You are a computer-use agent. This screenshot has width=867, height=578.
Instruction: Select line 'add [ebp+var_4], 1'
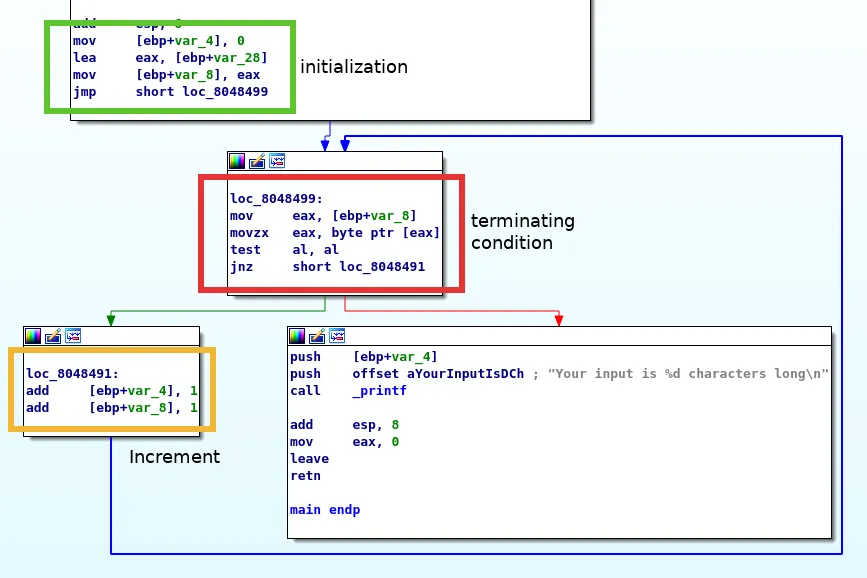(x=112, y=391)
